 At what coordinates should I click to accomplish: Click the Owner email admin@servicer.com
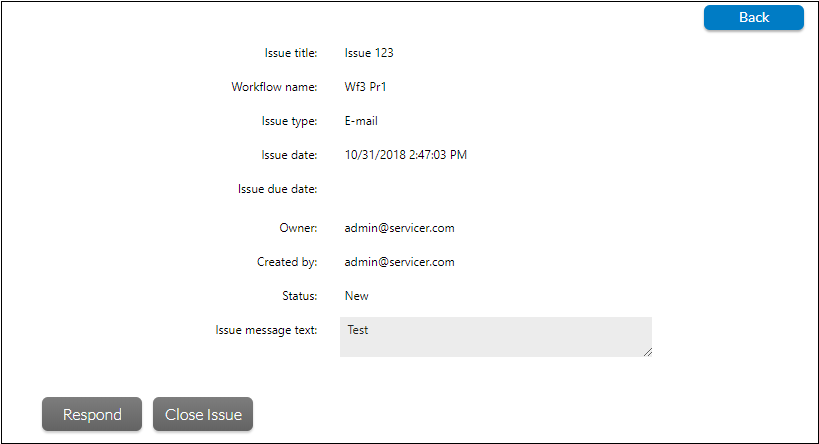tap(399, 228)
